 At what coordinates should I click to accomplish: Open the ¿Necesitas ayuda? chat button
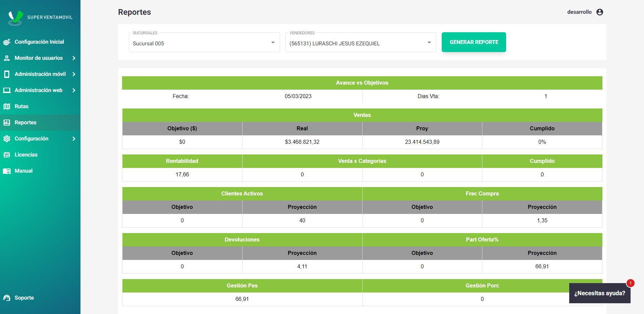tap(600, 293)
